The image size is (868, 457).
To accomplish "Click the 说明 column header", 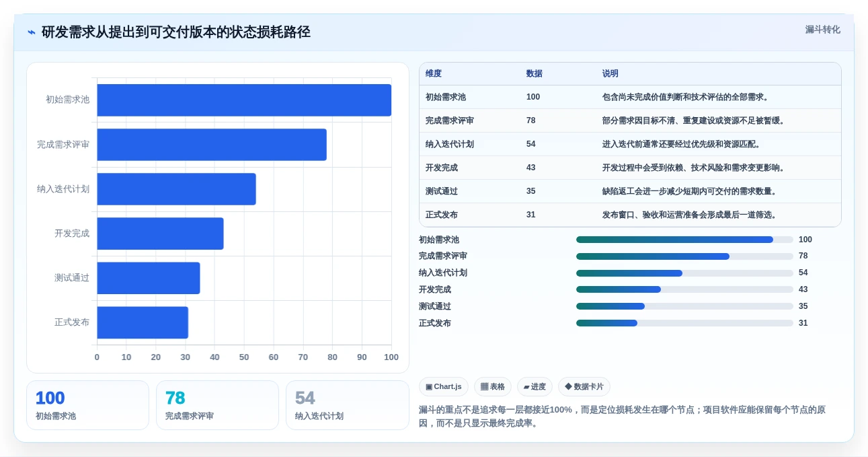I will pos(610,73).
